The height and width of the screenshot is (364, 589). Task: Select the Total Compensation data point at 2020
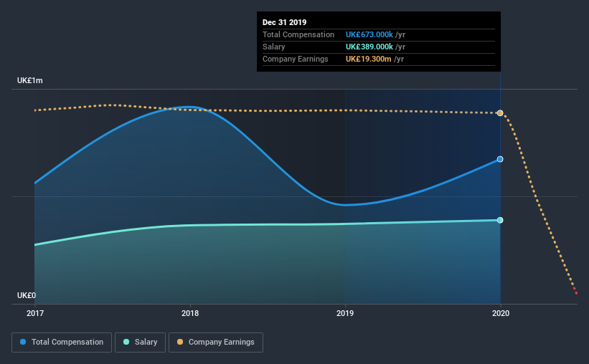500,159
